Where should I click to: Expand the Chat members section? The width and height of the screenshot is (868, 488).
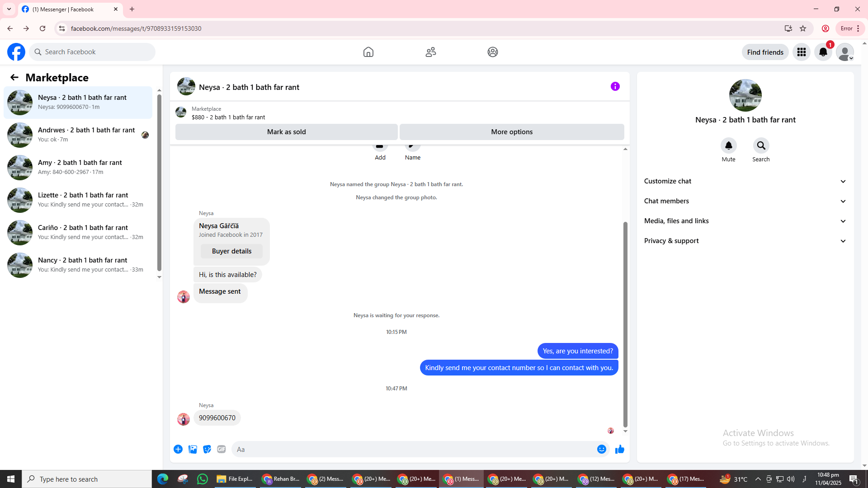click(x=745, y=201)
